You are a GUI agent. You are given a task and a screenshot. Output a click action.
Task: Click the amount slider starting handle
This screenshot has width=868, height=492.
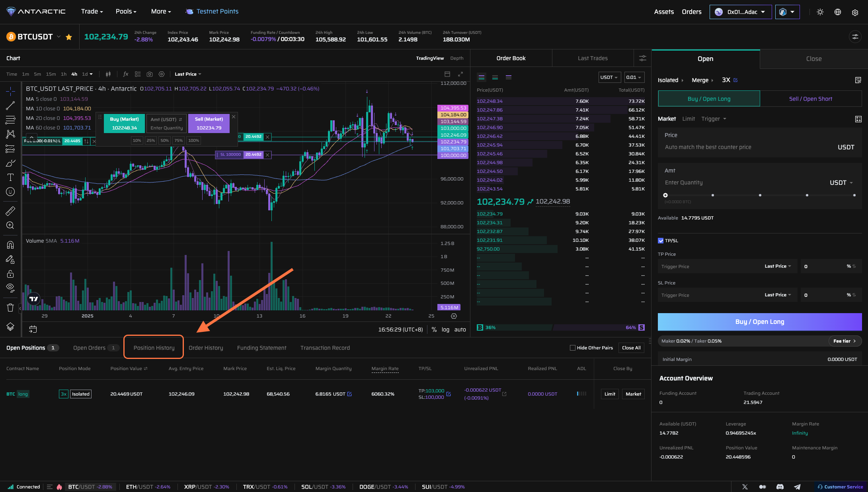click(665, 195)
